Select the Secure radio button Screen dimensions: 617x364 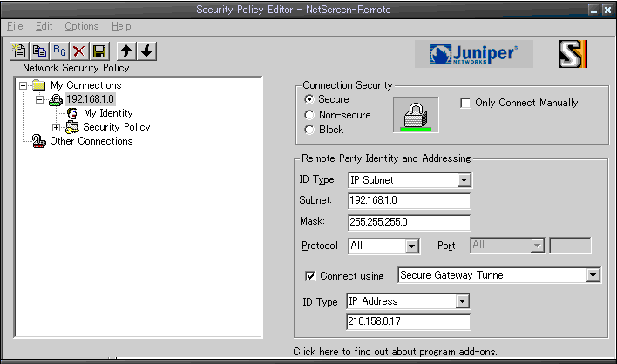309,99
